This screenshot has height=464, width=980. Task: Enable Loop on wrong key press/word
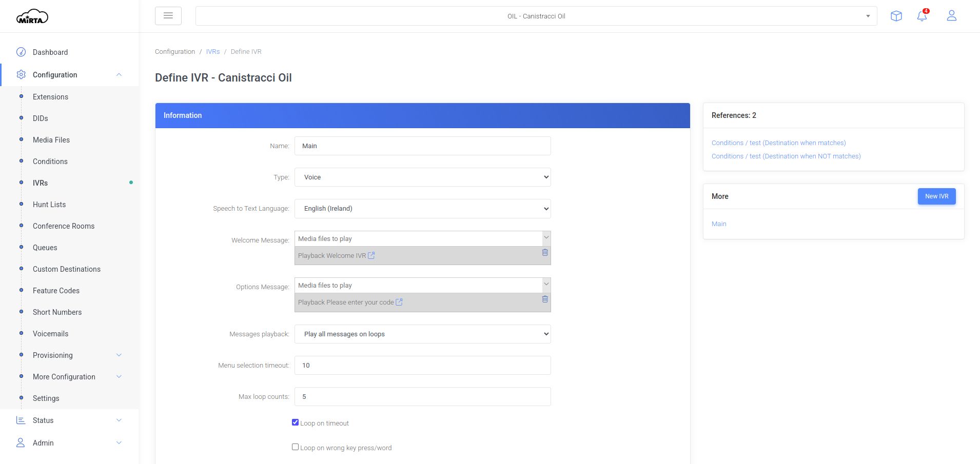point(296,447)
